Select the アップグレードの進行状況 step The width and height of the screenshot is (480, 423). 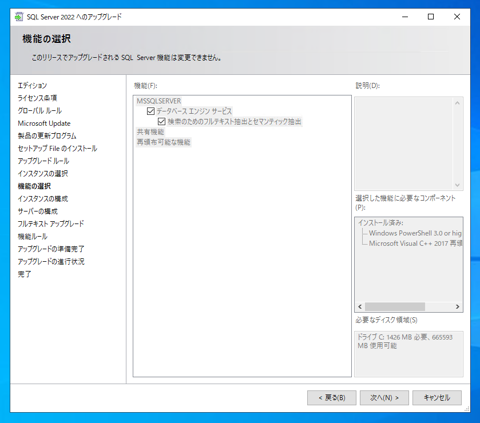click(x=51, y=262)
